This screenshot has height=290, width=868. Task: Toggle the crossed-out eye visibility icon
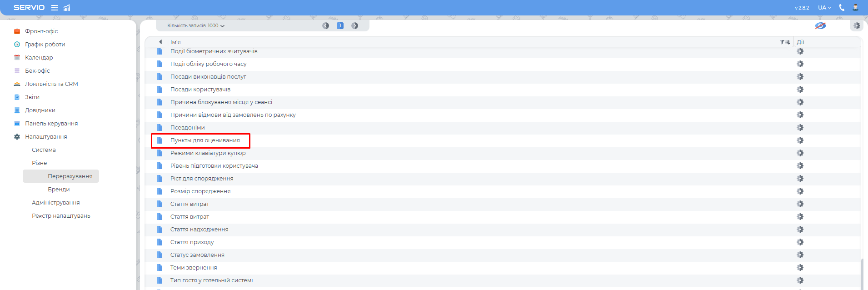(820, 26)
